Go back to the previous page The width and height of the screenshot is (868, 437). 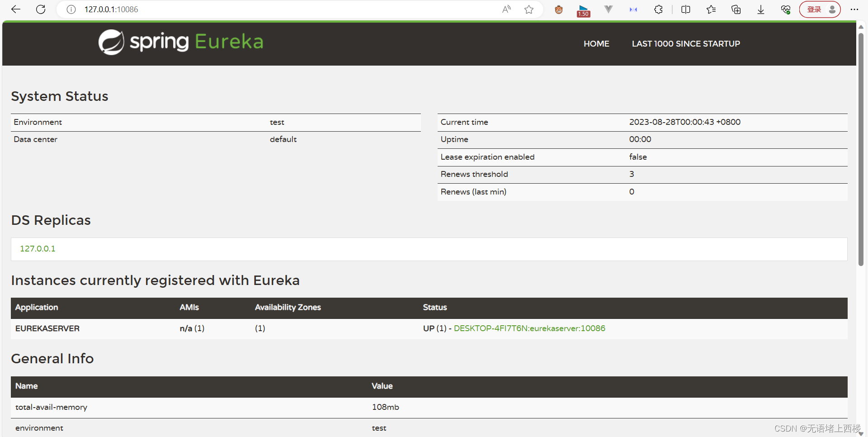16,9
